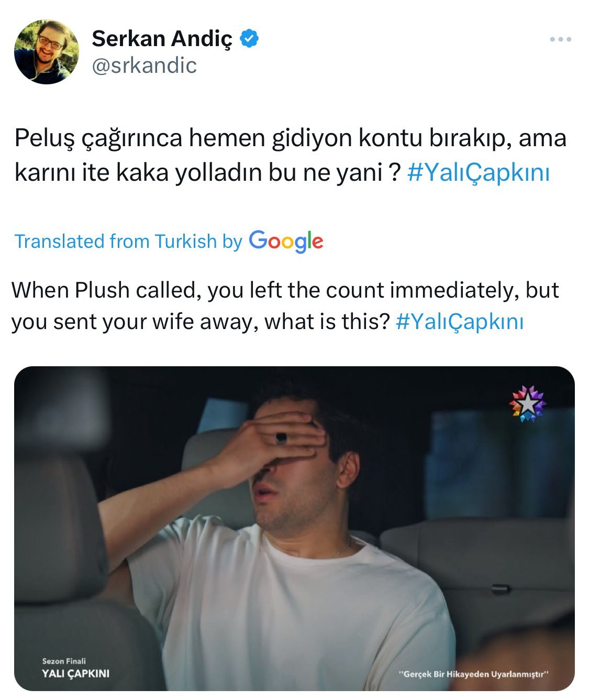Click the translated English tweet text
This screenshot has height=700, width=589.
285,305
